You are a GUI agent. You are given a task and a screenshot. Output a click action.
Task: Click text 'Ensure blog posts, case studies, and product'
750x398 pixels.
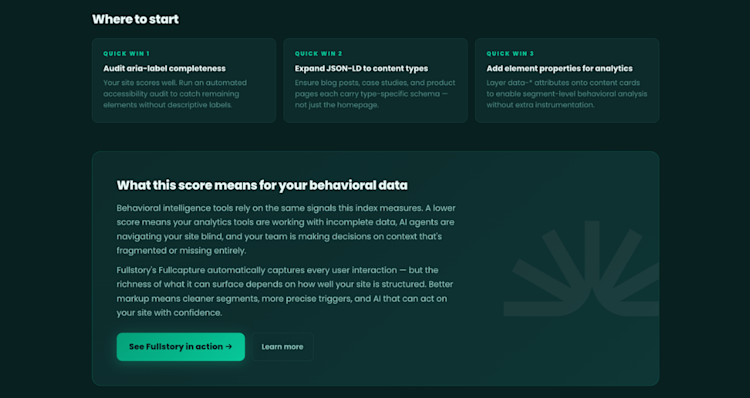coord(375,83)
